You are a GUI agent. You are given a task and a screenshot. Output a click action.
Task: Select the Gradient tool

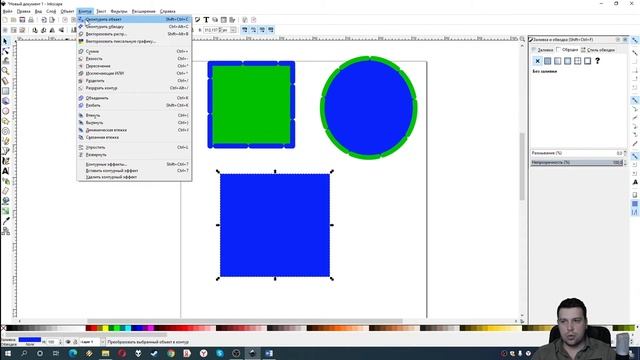click(x=5, y=211)
